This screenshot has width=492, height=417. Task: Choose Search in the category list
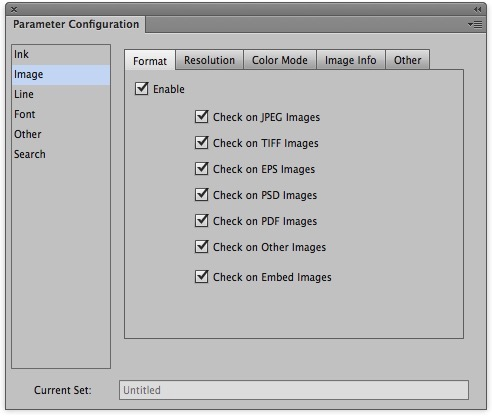coord(61,154)
